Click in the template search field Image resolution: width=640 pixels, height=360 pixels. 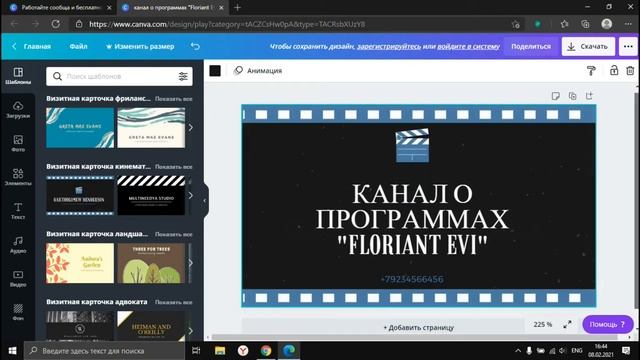pos(120,76)
